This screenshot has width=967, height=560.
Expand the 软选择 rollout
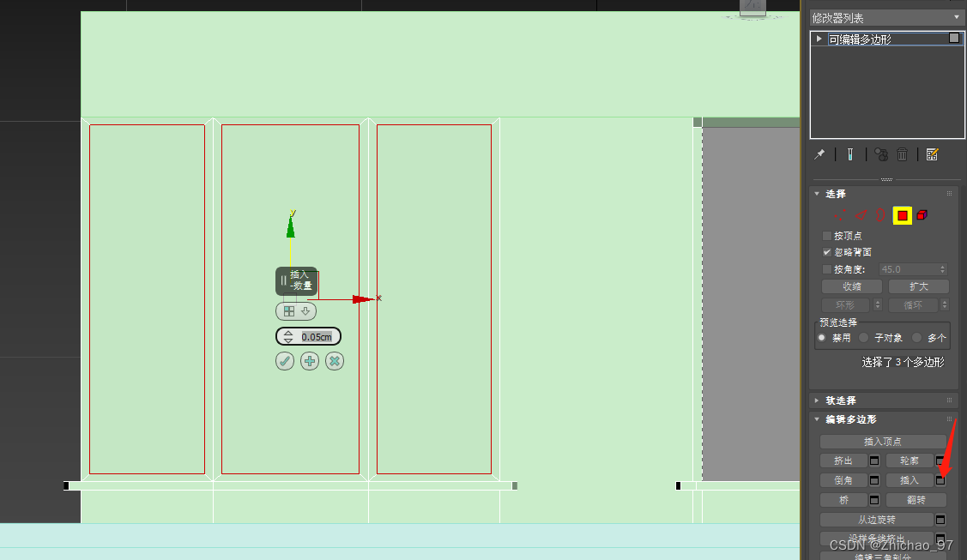coord(817,400)
